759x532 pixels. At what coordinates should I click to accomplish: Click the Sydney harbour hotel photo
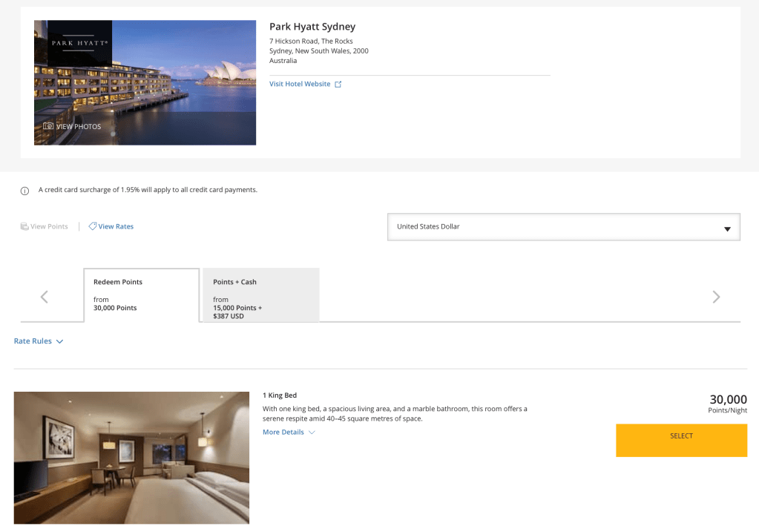coord(185,89)
